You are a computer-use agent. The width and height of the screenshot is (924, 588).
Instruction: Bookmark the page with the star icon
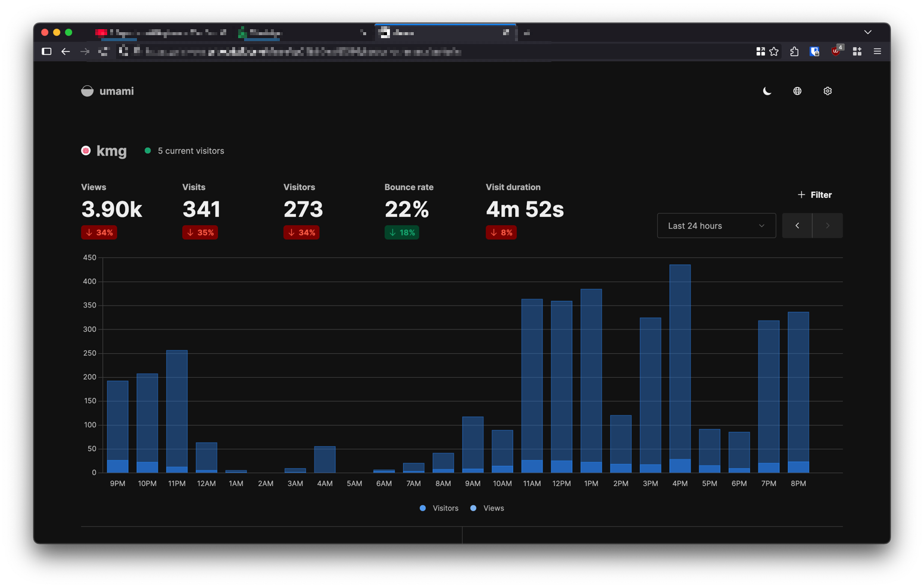pyautogui.click(x=774, y=52)
